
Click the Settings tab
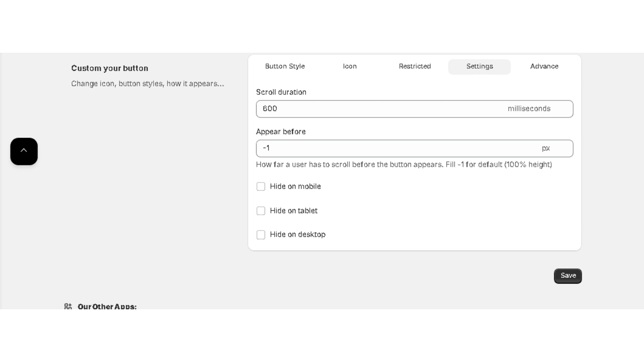click(479, 66)
